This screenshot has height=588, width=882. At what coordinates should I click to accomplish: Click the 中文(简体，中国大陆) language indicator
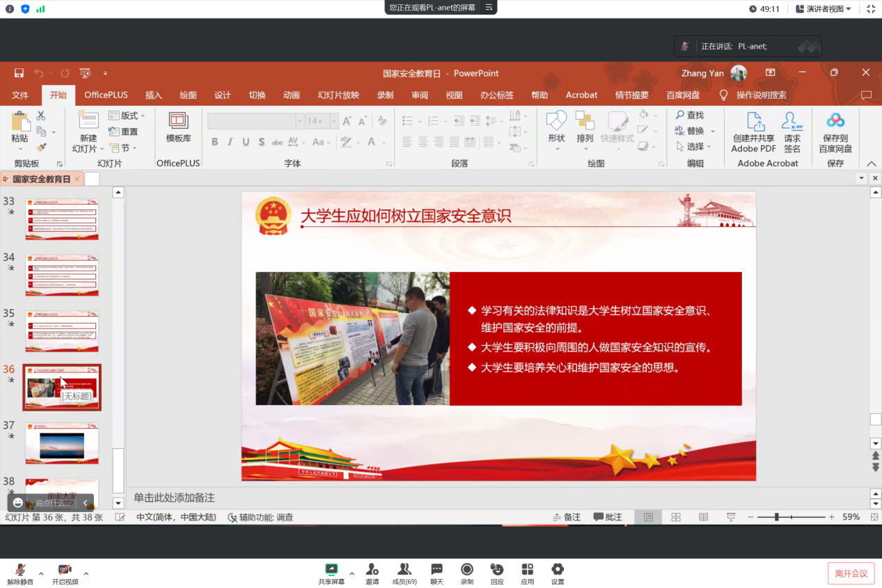(176, 517)
